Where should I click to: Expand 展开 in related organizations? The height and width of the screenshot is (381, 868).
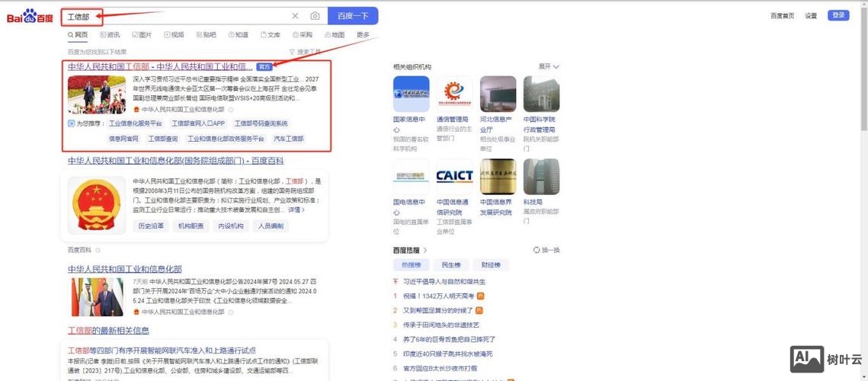(x=549, y=66)
